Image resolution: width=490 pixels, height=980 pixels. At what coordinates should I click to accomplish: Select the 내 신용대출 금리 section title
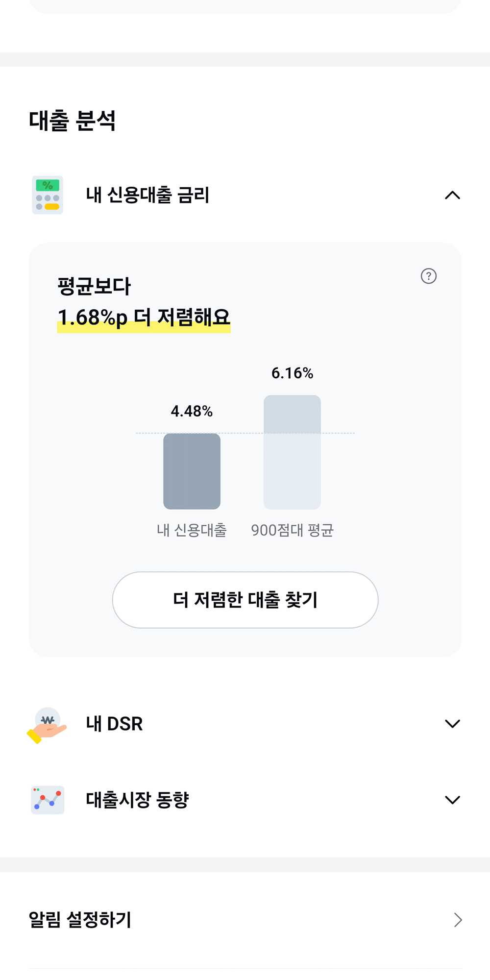(x=147, y=195)
